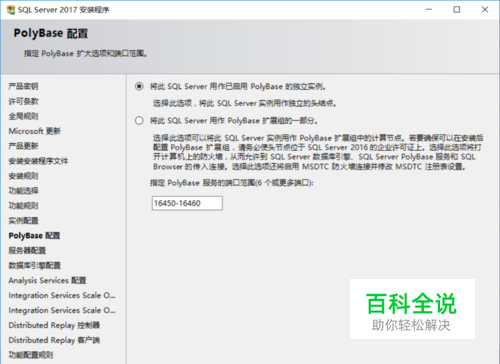This screenshot has width=500, height=364.
Task: Go to the Analysis Services 配置 step
Action: (x=47, y=280)
